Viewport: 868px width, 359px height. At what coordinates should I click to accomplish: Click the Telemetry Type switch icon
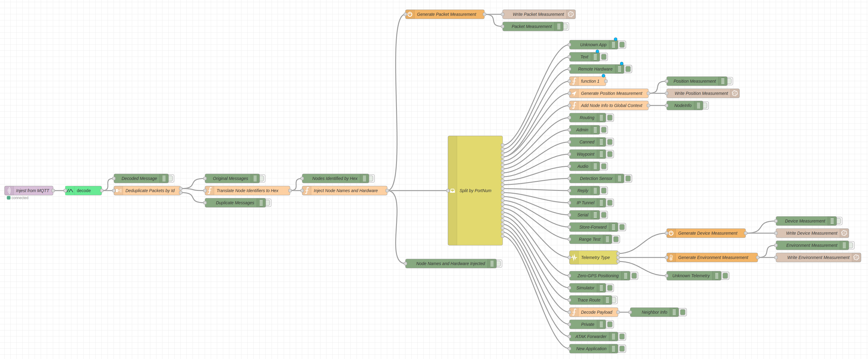[574, 257]
